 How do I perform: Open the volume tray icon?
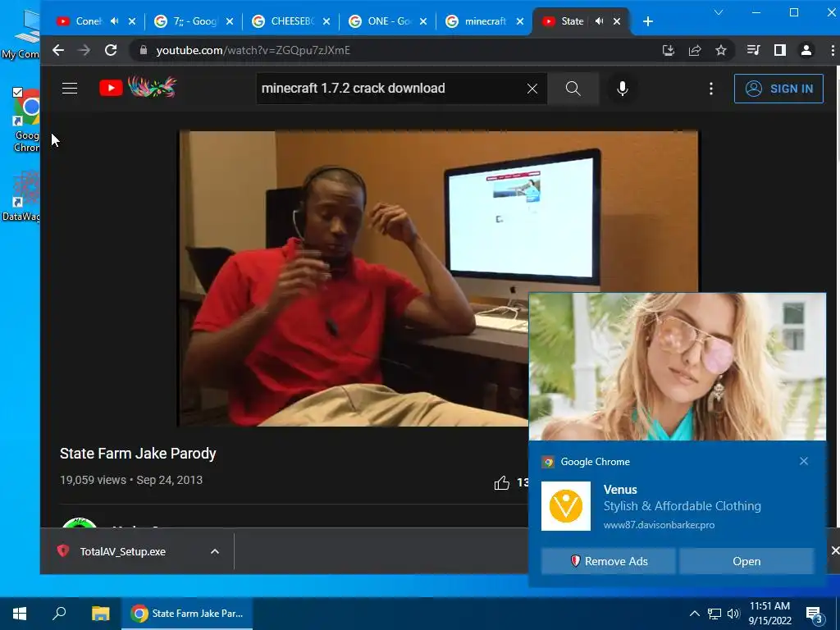(733, 614)
